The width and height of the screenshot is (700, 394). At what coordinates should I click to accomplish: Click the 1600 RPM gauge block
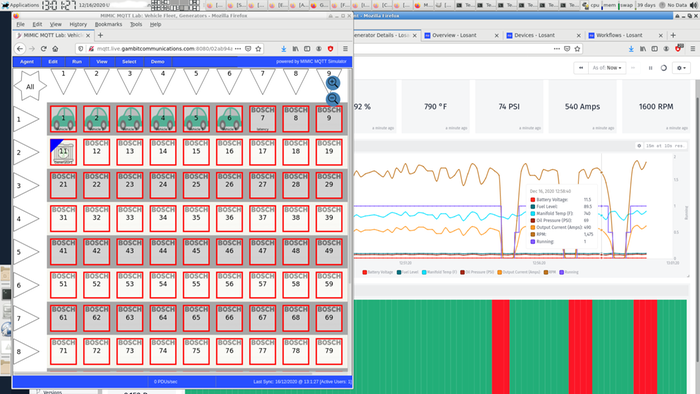[x=655, y=107]
